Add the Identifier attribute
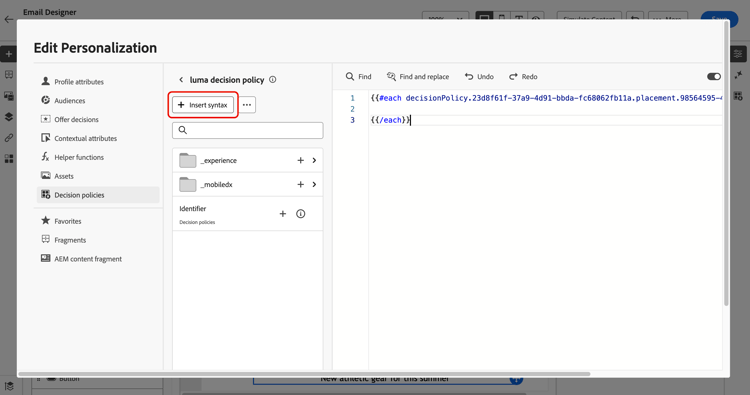The image size is (750, 395). tap(283, 214)
